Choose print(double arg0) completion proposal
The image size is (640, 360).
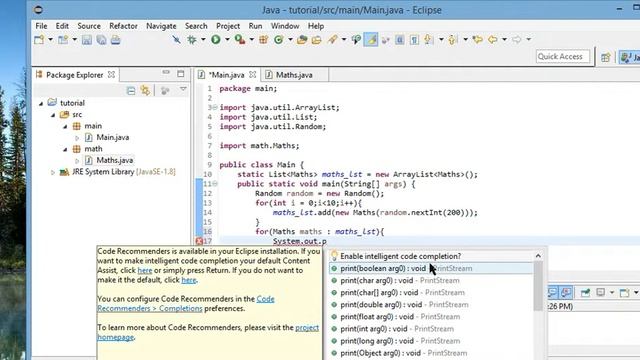click(431, 304)
